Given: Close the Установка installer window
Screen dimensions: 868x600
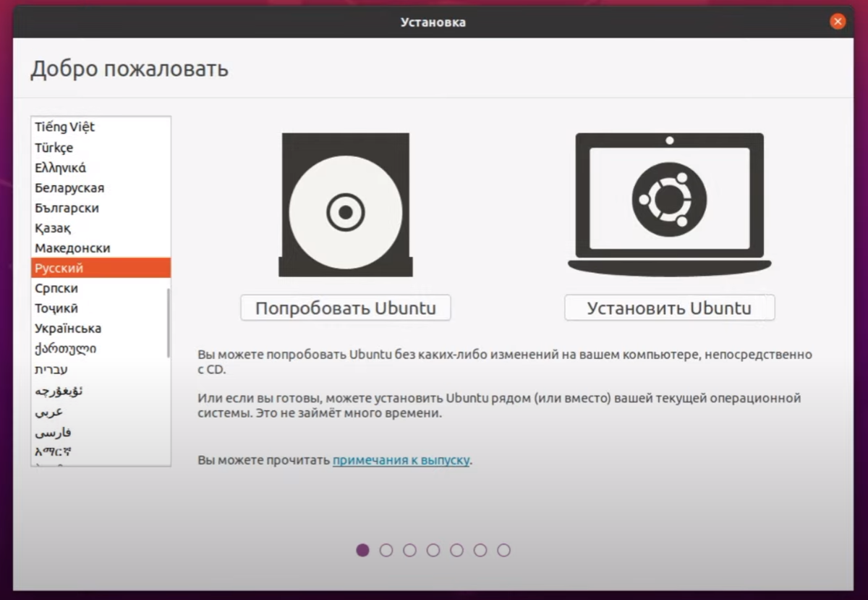Looking at the screenshot, I should pyautogui.click(x=838, y=22).
